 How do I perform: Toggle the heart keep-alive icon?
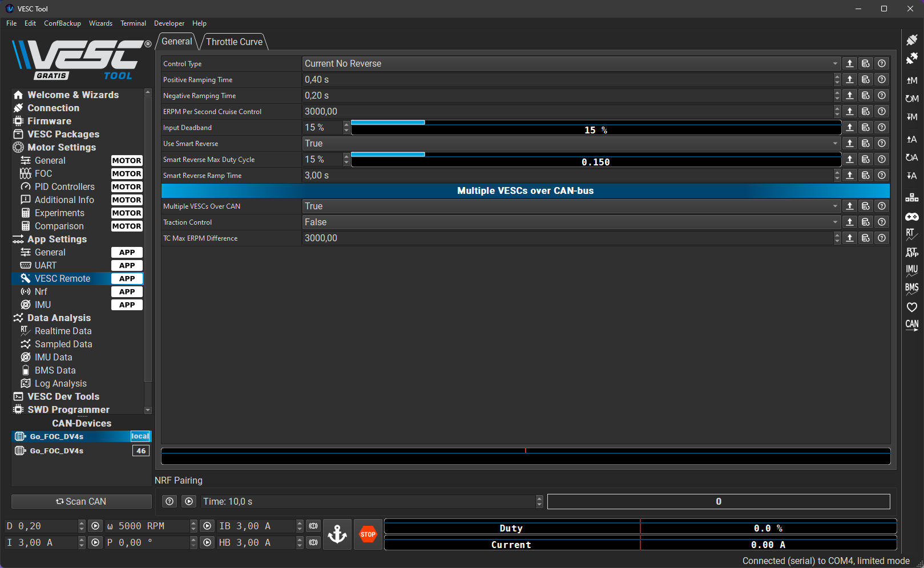[911, 307]
